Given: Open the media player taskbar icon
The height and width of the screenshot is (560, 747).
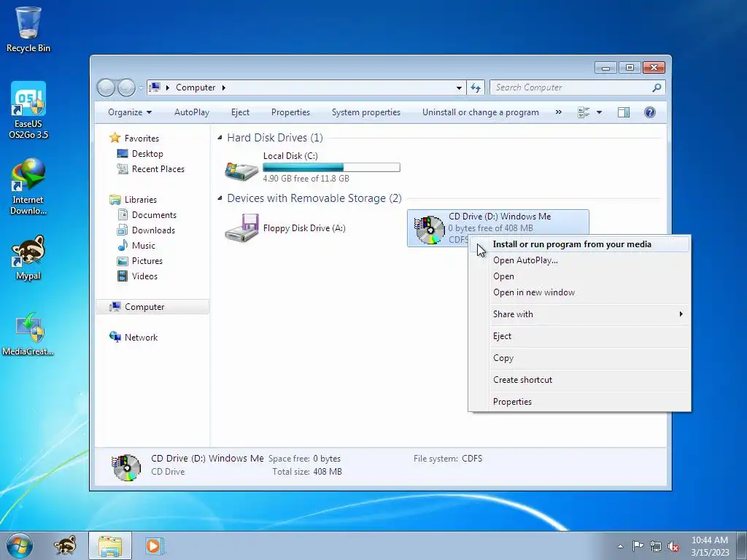Looking at the screenshot, I should click(x=155, y=545).
